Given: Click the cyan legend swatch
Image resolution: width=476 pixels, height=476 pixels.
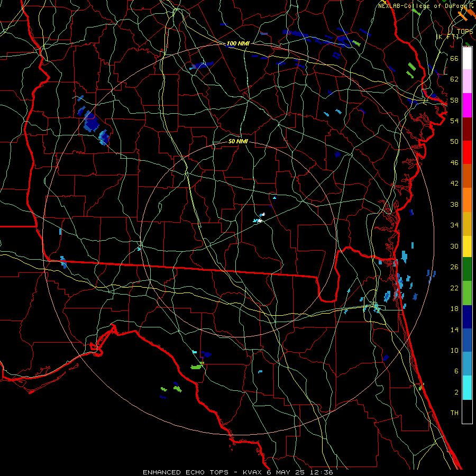Looking at the screenshot, I should (x=467, y=388).
